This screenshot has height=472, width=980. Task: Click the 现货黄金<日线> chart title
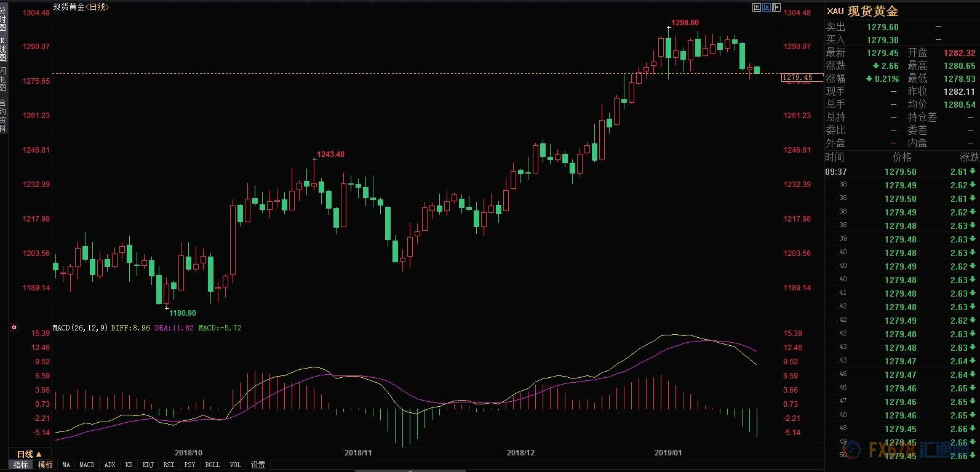[81, 7]
